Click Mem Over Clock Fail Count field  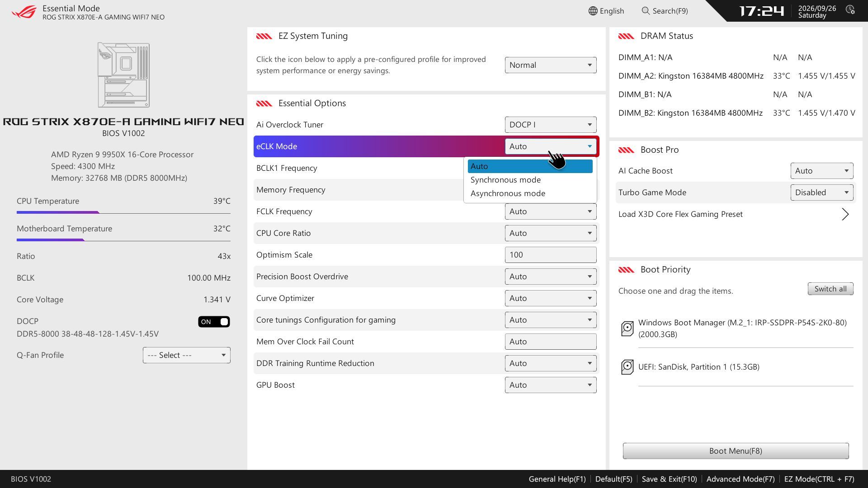point(551,342)
